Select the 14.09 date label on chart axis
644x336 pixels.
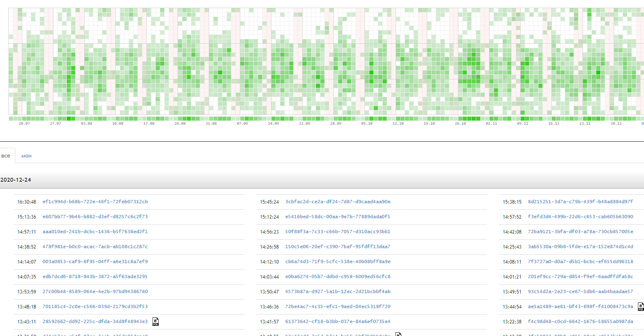pos(273,123)
